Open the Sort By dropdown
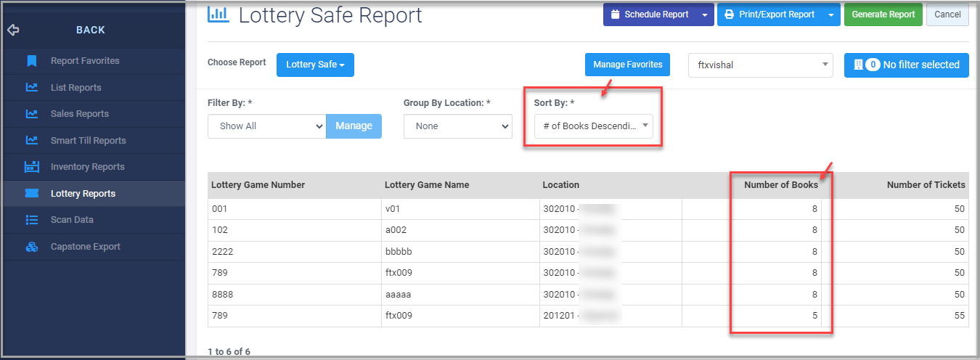Image resolution: width=980 pixels, height=360 pixels. click(x=593, y=126)
